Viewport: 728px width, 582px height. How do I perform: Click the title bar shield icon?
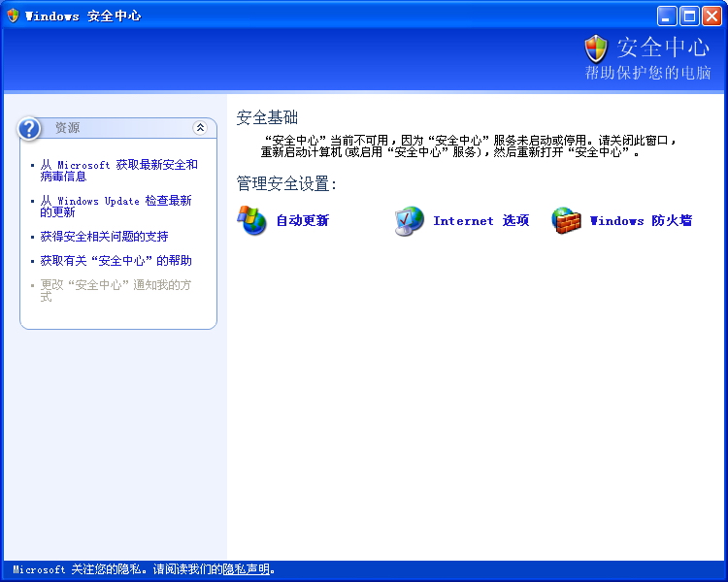click(13, 16)
